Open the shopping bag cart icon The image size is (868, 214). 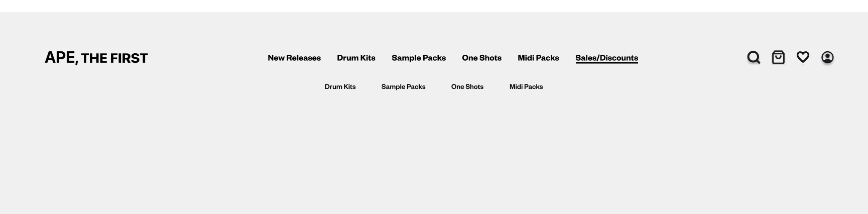778,57
